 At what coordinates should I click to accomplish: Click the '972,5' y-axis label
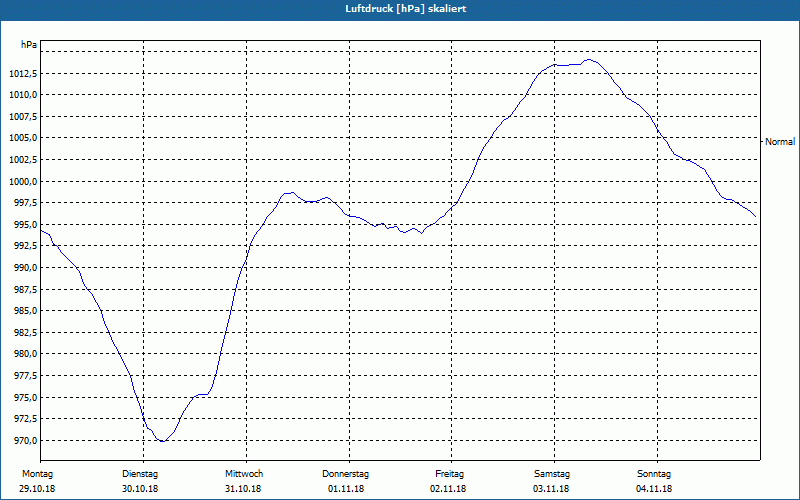point(25,419)
